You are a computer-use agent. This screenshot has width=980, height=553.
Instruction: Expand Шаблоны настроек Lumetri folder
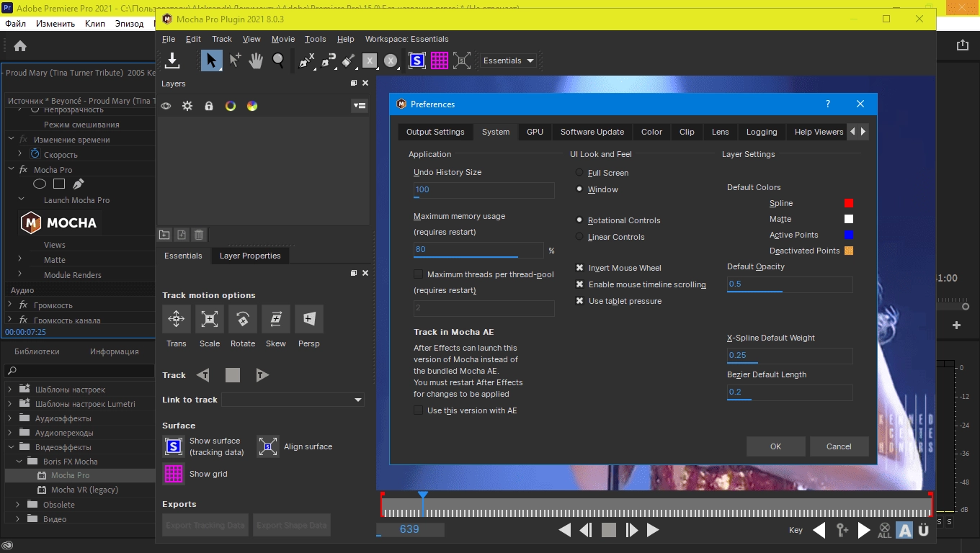click(11, 404)
